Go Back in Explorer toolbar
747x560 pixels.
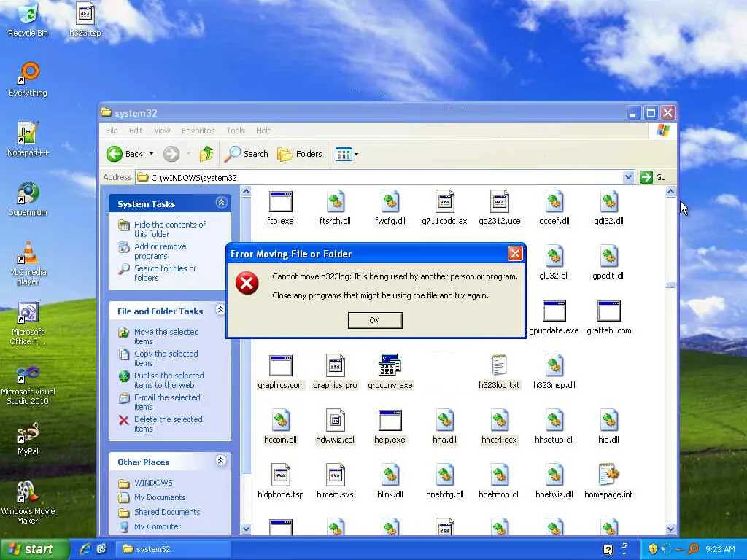[125, 154]
